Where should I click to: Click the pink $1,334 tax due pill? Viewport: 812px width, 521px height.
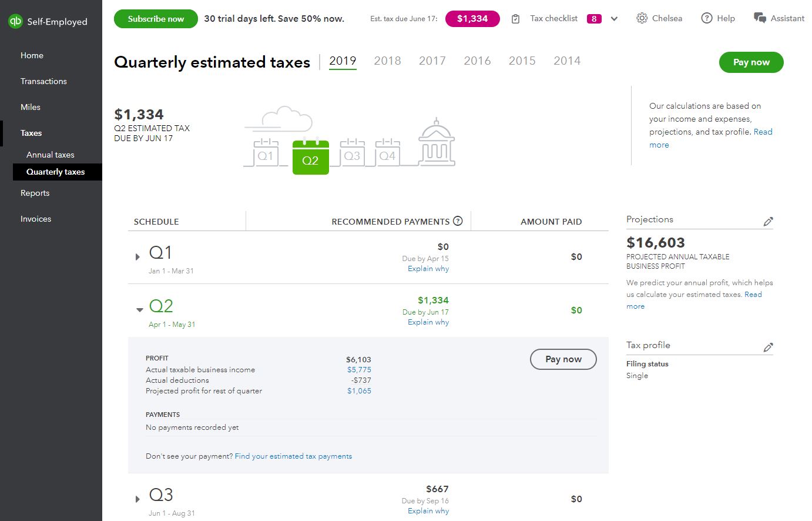(472, 18)
